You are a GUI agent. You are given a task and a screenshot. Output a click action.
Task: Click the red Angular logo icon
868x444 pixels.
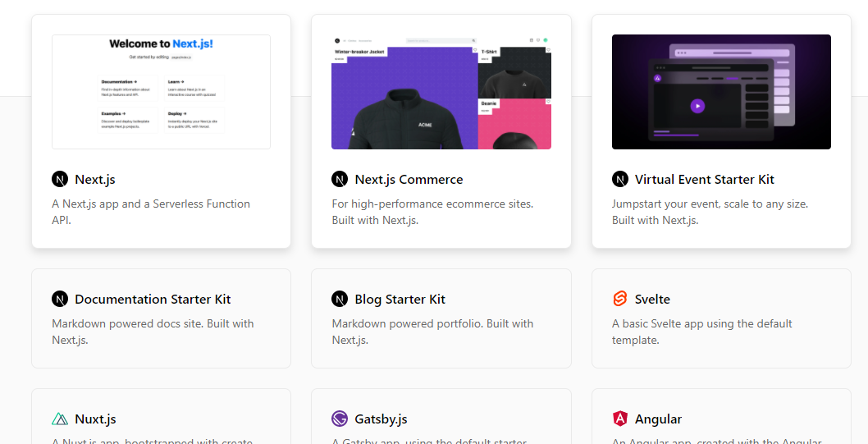[x=620, y=419]
